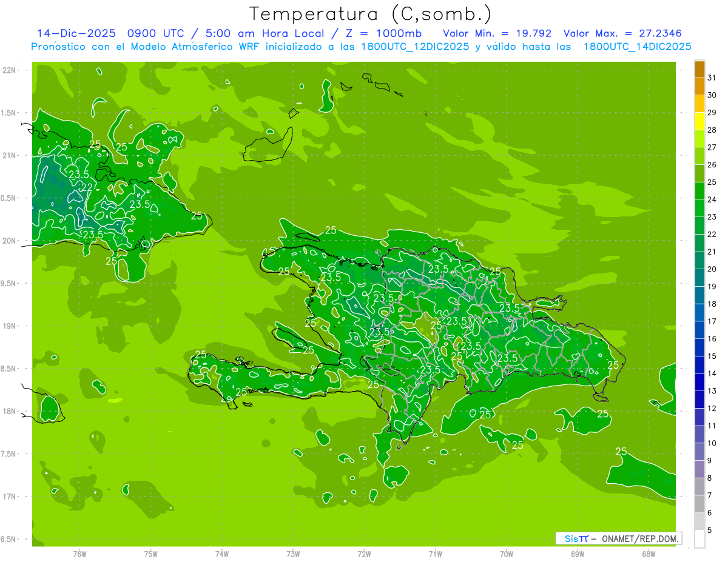
Task: Click the '20N' latitude axis label
Action: click(x=10, y=241)
